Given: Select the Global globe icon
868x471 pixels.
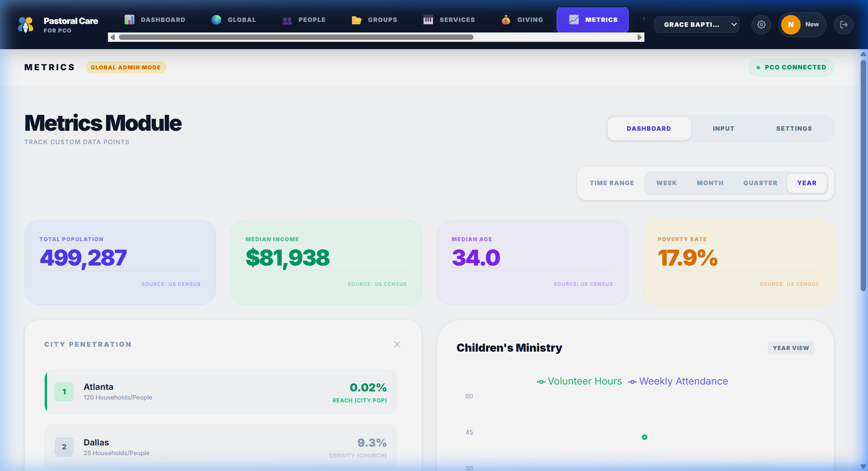Looking at the screenshot, I should [215, 19].
